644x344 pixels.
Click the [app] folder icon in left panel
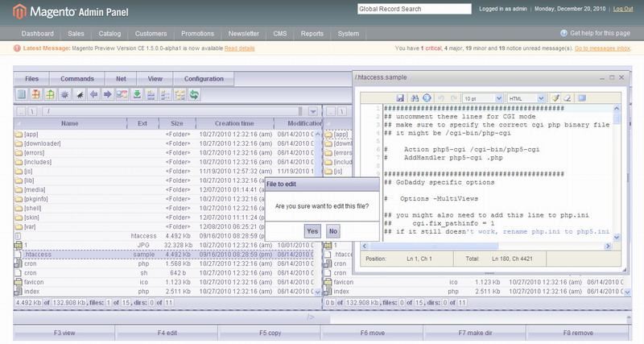(19, 135)
